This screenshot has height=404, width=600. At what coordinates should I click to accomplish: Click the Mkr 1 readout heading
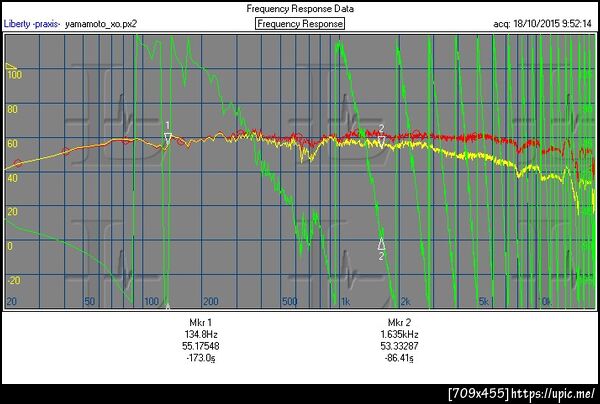[x=201, y=322]
